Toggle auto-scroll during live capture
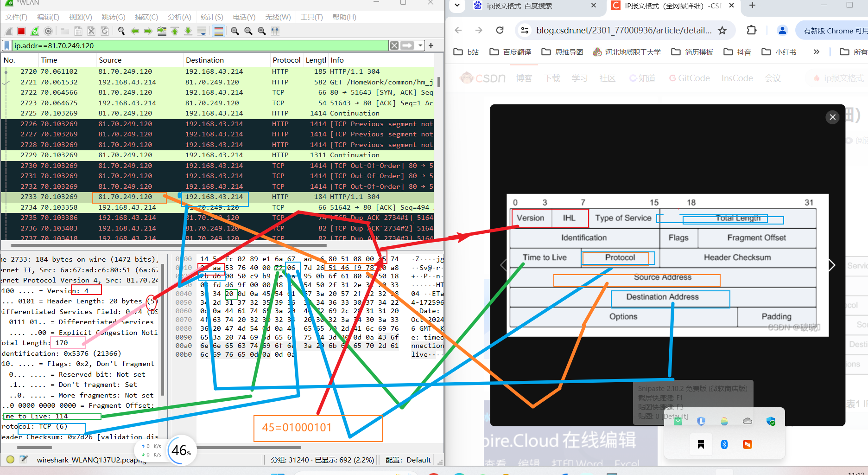The height and width of the screenshot is (475, 868). tap(202, 31)
